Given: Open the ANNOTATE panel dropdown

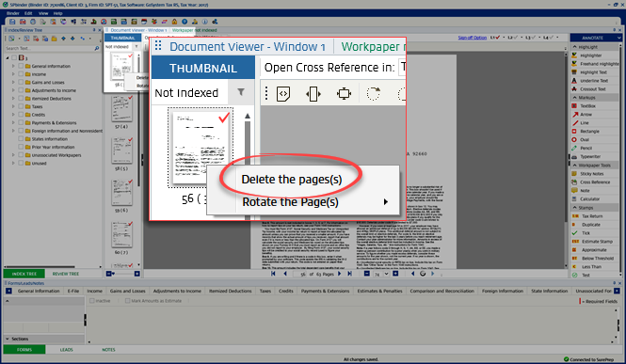Looking at the screenshot, I should coord(619,38).
